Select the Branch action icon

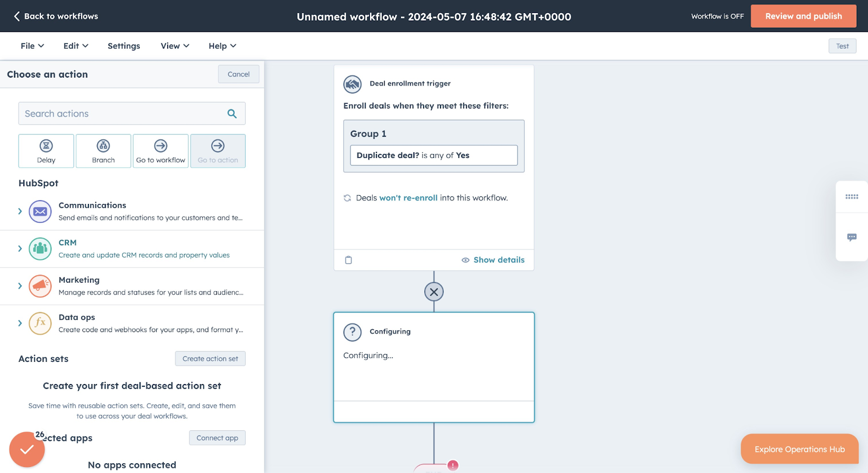click(103, 145)
